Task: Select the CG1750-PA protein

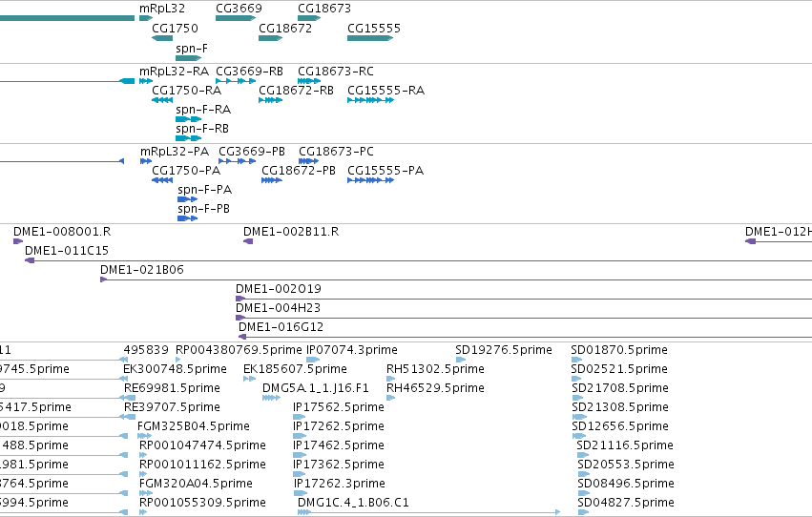Action: click(162, 180)
